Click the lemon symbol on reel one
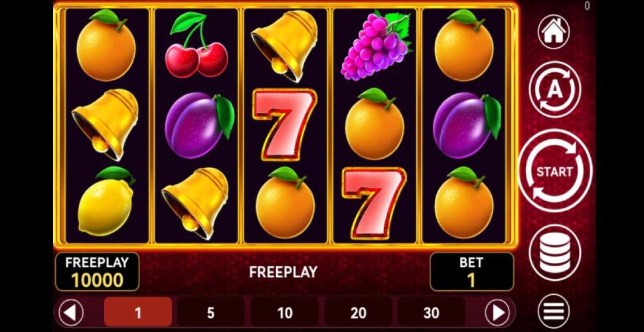The width and height of the screenshot is (644, 332). [x=106, y=201]
